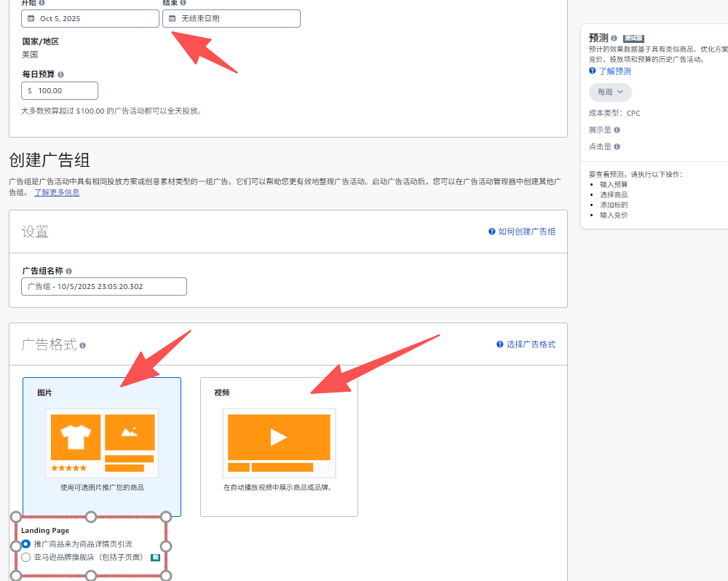
Task: Click the info icon next to 点击量
Action: [617, 146]
